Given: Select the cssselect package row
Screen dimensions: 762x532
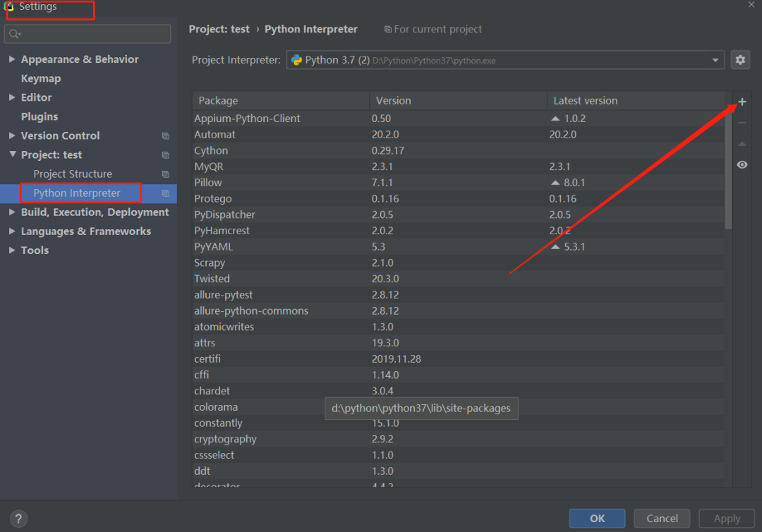Looking at the screenshot, I should click(459, 455).
